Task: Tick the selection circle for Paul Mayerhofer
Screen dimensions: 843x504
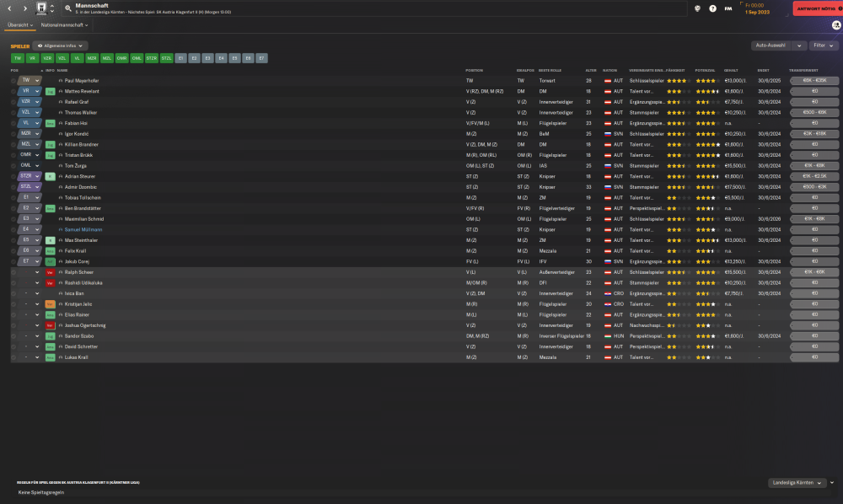Action: pyautogui.click(x=13, y=80)
